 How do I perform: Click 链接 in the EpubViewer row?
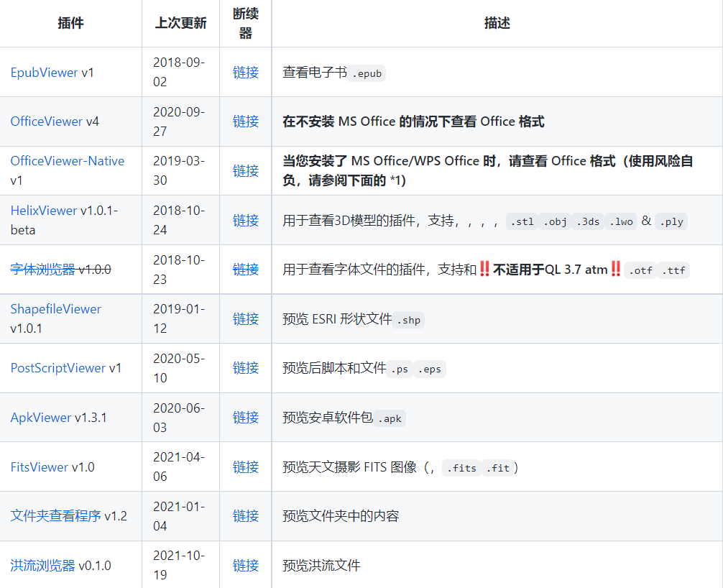245,73
